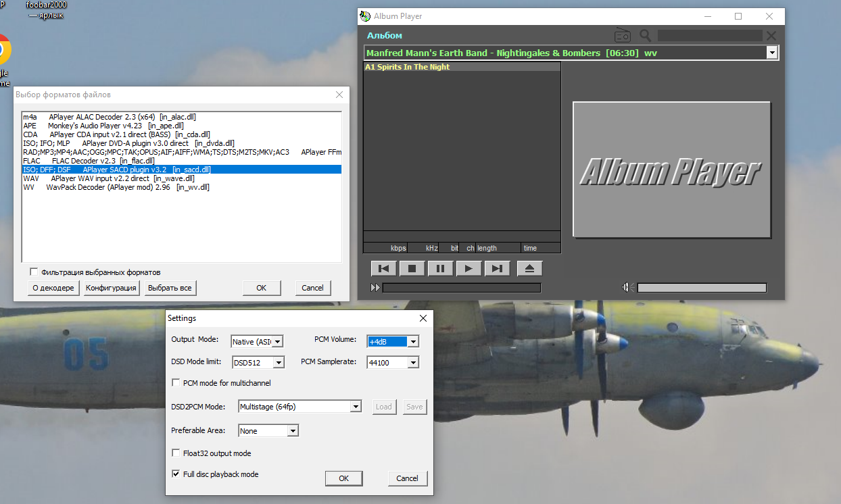Screen dimensions: 841x504
Task: Uncheck Full disc playback mode
Action: 176,474
